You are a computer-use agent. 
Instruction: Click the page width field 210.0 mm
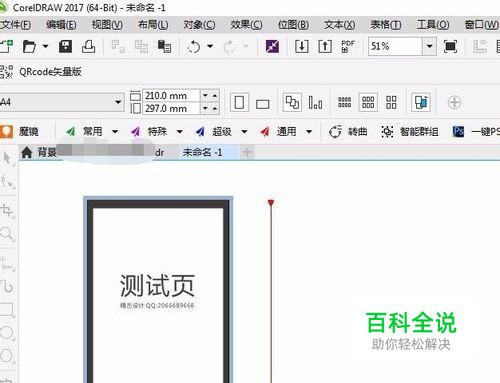pos(171,96)
